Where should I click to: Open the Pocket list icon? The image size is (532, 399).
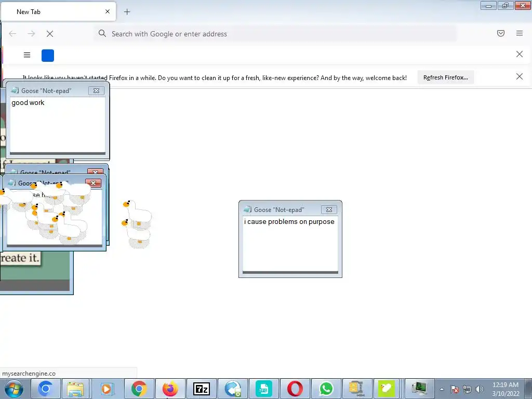click(501, 33)
